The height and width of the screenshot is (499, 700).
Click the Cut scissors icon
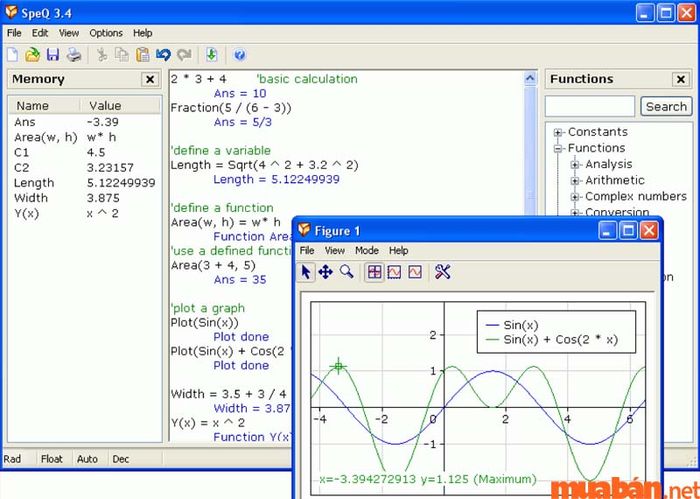(x=102, y=55)
